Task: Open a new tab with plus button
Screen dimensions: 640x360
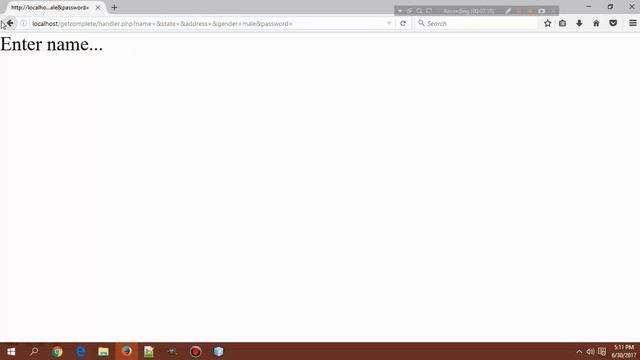Action: pyautogui.click(x=114, y=7)
